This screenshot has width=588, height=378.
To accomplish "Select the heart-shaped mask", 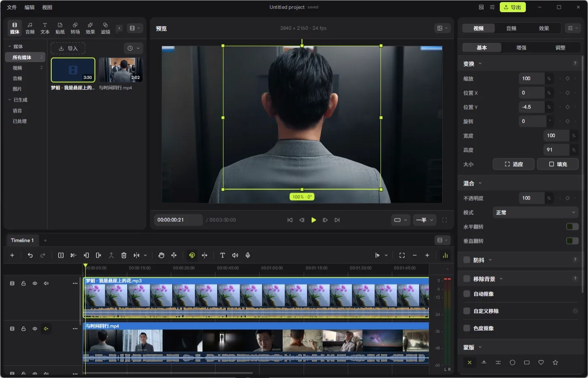I will pyautogui.click(x=541, y=362).
